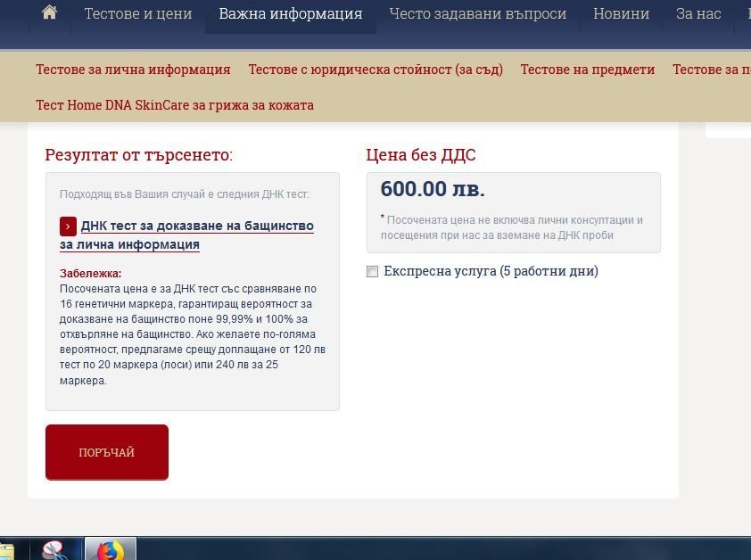This screenshot has width=751, height=560.
Task: Open the Новини section
Action: 621,14
